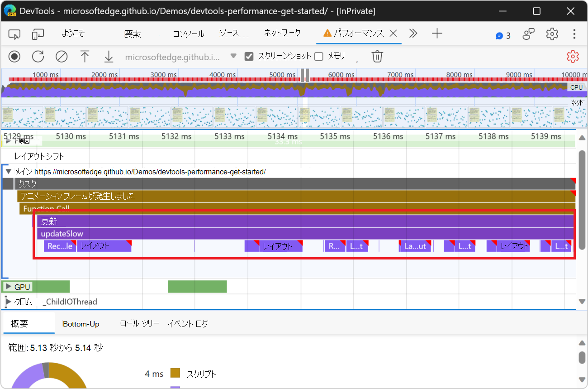Screen dimensions: 588x389
Task: Click the 範囲: 5.13 秒から 5.14 秒 text
Action: [x=55, y=347]
